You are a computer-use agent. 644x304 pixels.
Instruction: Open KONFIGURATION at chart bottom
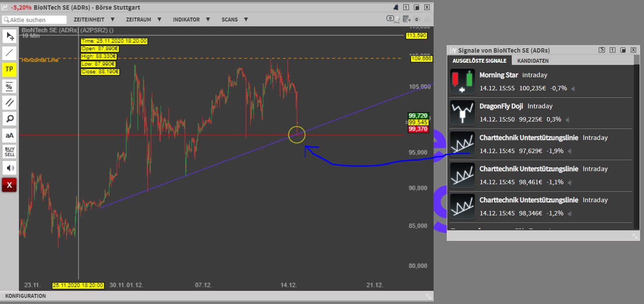[25, 296]
